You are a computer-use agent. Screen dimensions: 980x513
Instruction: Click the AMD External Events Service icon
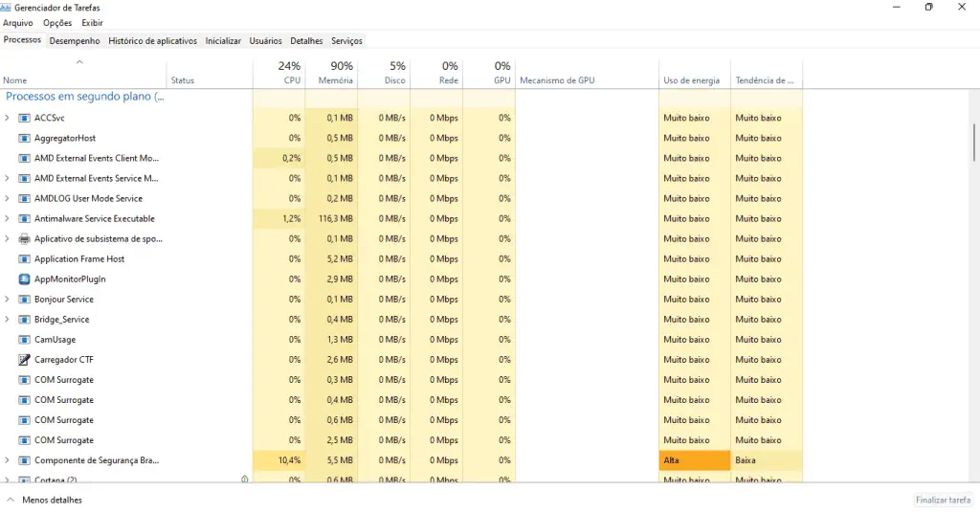[x=24, y=179]
